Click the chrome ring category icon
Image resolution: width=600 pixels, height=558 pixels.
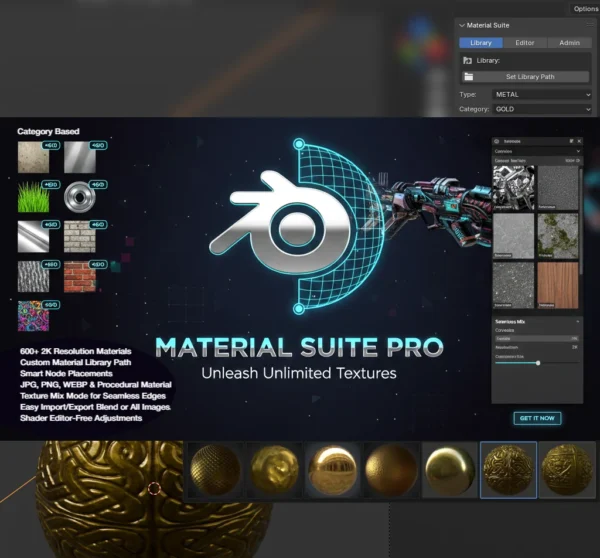pyautogui.click(x=79, y=195)
